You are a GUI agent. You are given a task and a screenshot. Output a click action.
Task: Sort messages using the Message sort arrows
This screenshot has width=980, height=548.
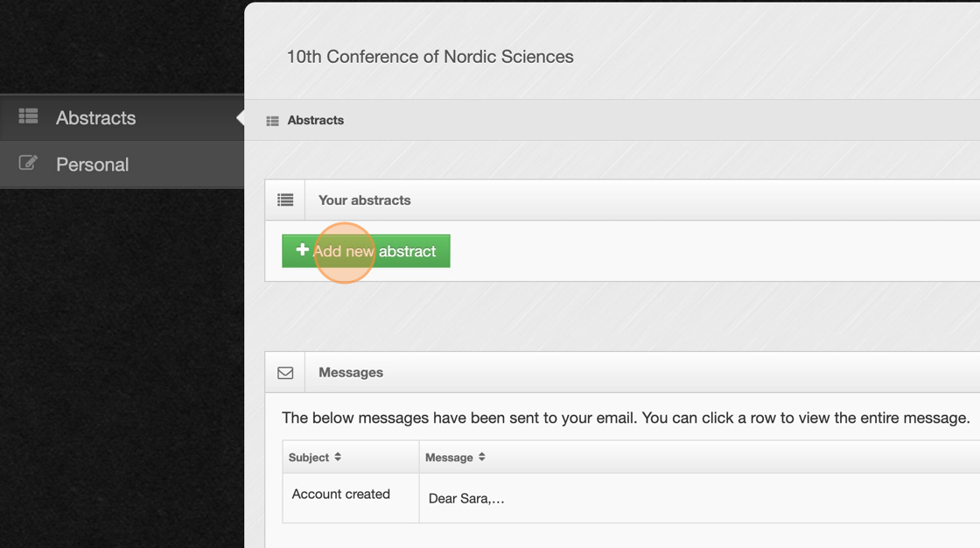tap(482, 457)
